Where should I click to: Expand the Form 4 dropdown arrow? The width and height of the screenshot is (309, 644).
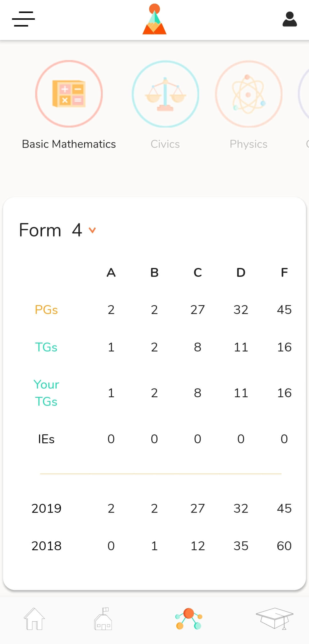click(92, 230)
